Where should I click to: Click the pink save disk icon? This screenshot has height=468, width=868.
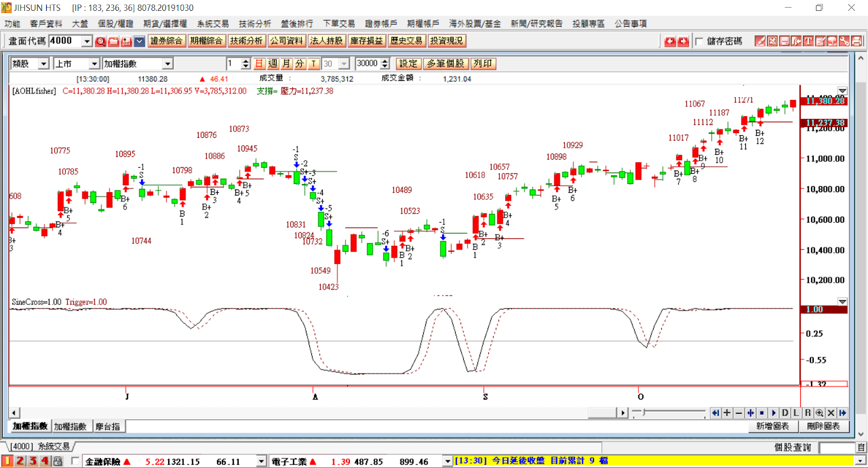(784, 41)
